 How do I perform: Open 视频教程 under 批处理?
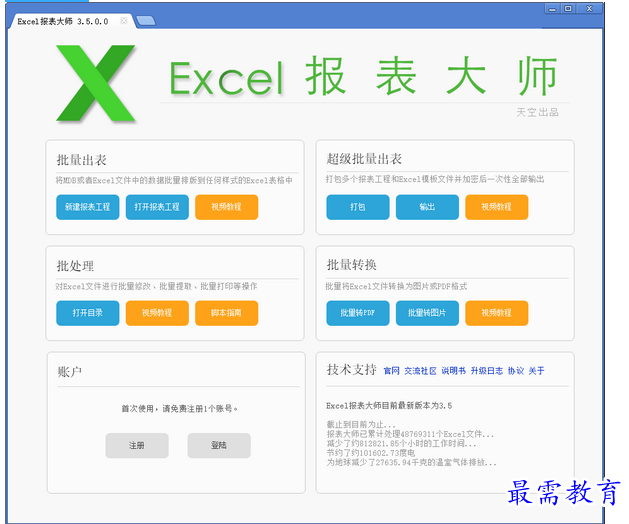pyautogui.click(x=157, y=313)
